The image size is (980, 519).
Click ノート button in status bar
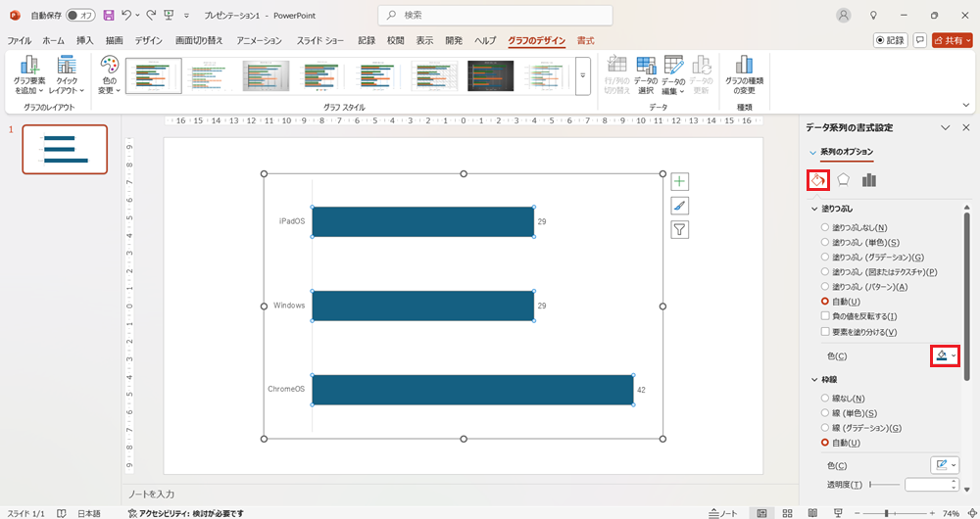click(x=722, y=513)
